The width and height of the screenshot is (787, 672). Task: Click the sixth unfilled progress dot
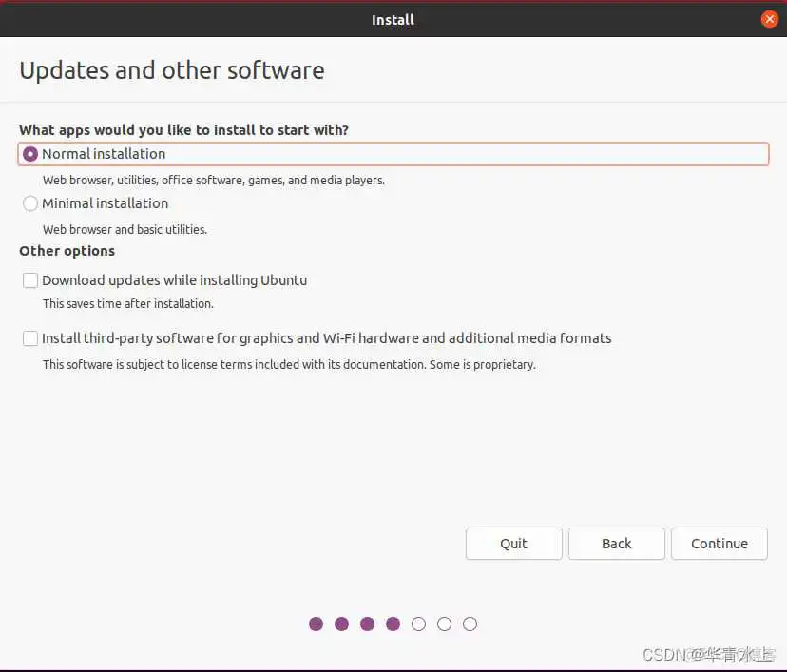click(x=444, y=624)
